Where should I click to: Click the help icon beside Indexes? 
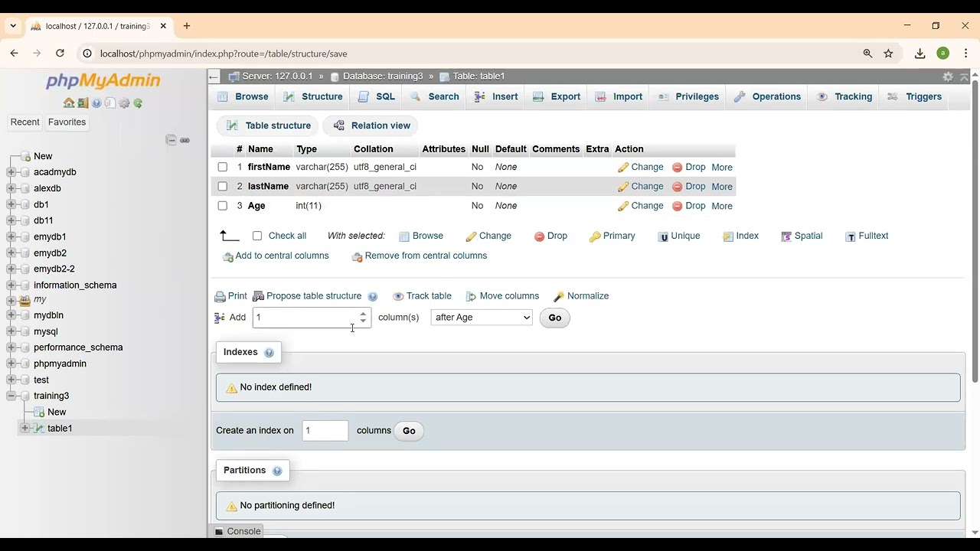coord(269,353)
